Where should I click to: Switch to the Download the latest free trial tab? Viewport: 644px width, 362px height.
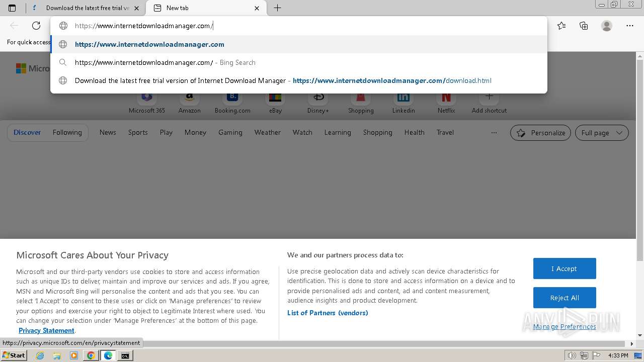86,8
